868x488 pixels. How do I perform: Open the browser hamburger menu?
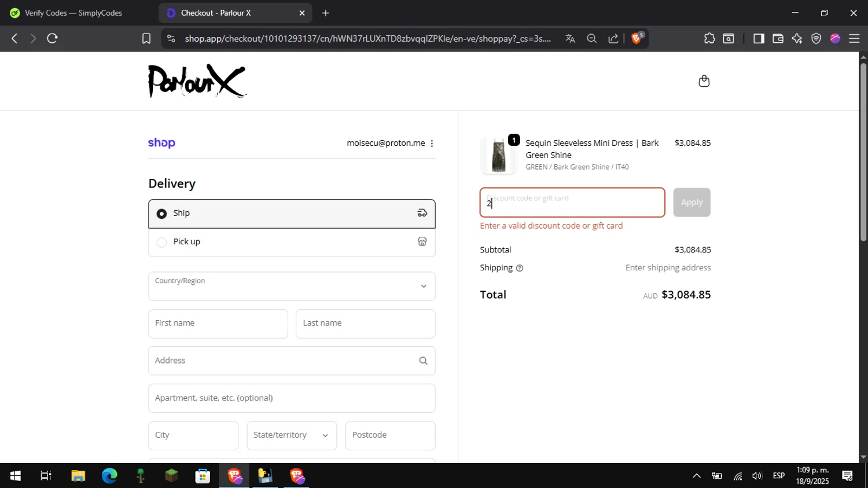pos(854,39)
